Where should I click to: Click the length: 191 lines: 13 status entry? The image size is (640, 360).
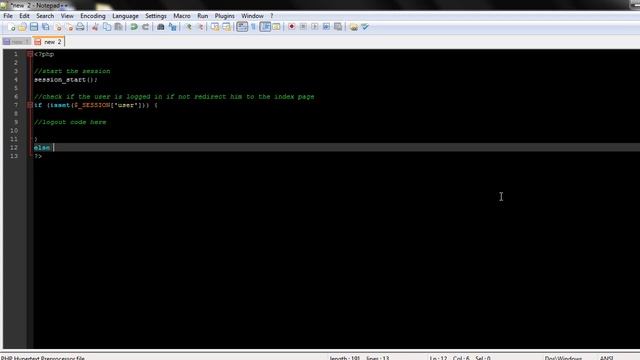359,358
